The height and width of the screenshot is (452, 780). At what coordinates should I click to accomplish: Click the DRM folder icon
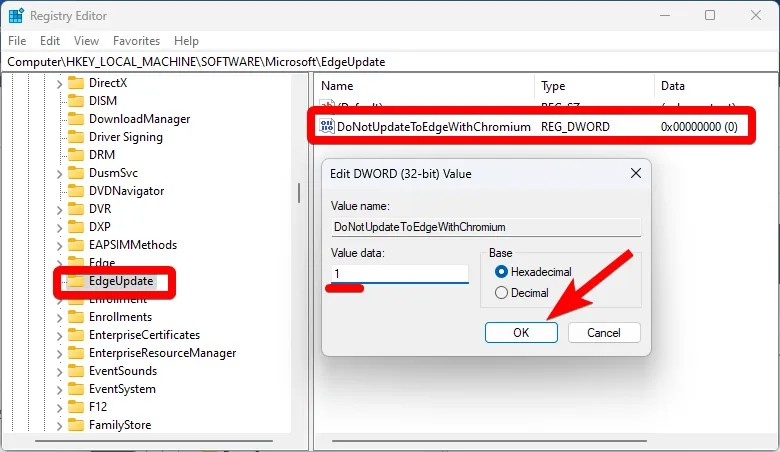[76, 155]
